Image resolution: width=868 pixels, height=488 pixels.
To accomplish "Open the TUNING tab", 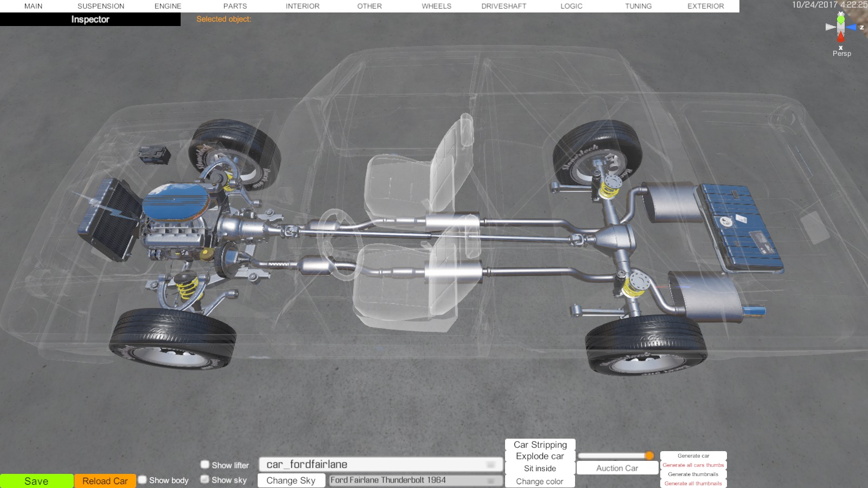I will click(638, 7).
